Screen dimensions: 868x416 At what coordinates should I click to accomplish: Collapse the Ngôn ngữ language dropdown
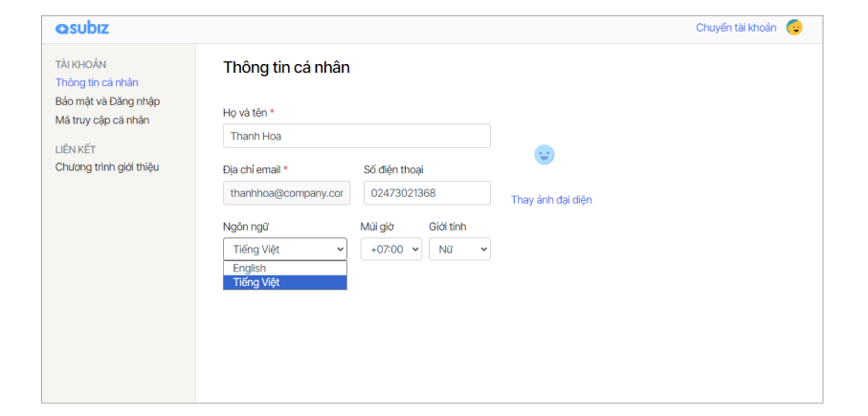point(284,250)
